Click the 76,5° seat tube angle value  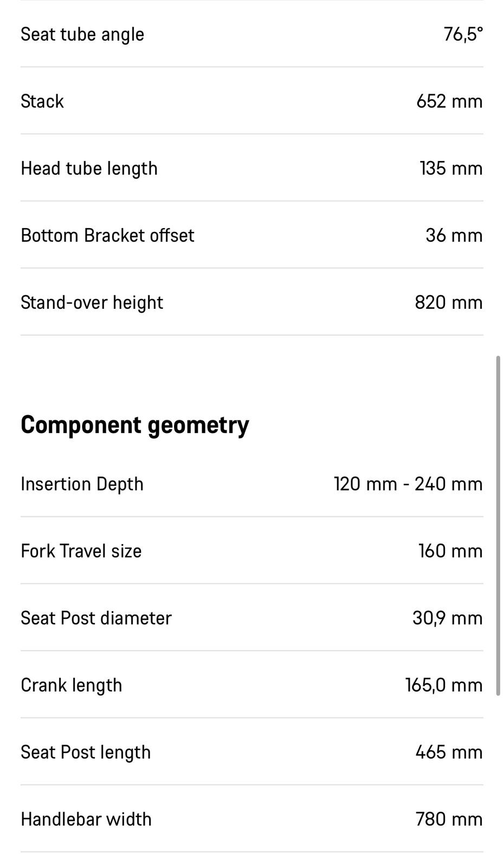(x=463, y=34)
